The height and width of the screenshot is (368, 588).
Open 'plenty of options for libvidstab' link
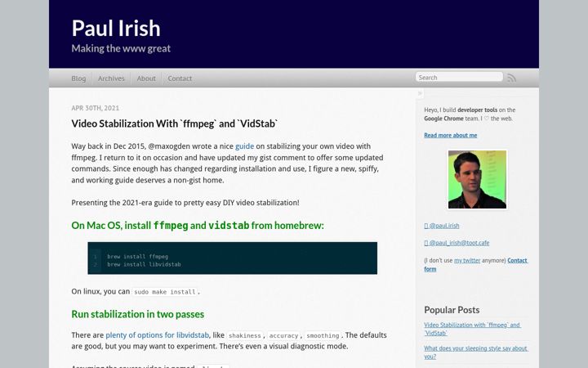(x=157, y=335)
